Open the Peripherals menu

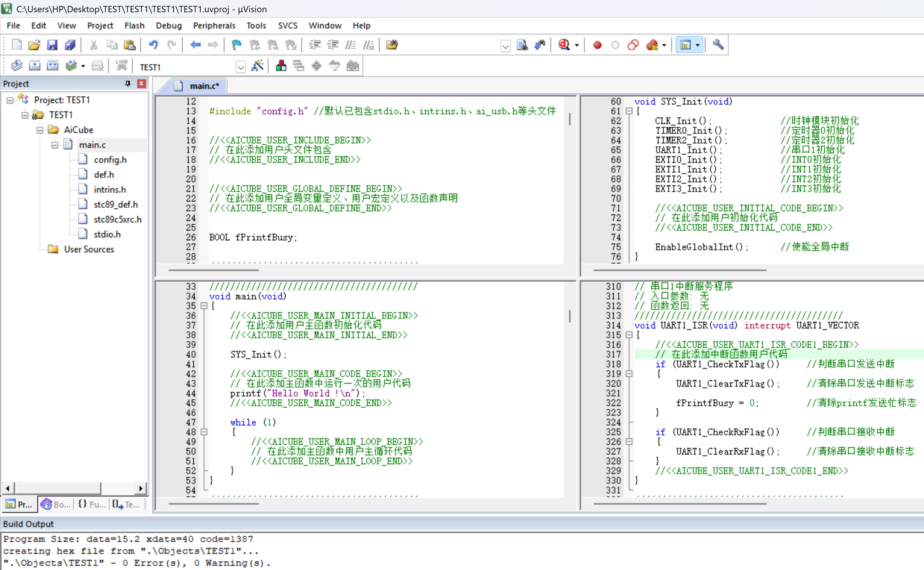(x=214, y=26)
